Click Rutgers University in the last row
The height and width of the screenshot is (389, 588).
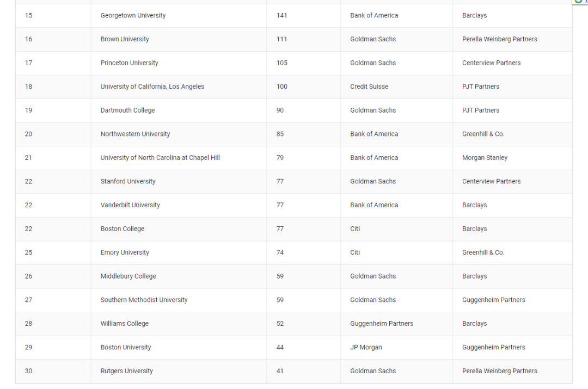click(x=126, y=371)
